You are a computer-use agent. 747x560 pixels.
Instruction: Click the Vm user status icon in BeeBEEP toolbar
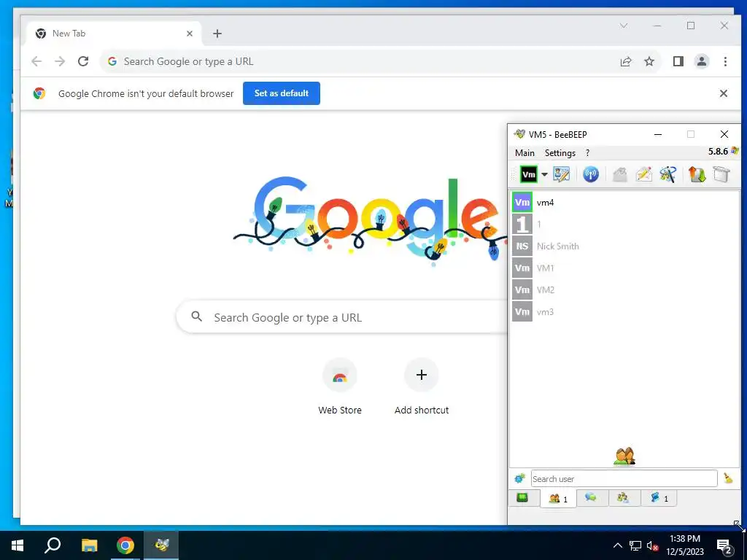tap(528, 175)
